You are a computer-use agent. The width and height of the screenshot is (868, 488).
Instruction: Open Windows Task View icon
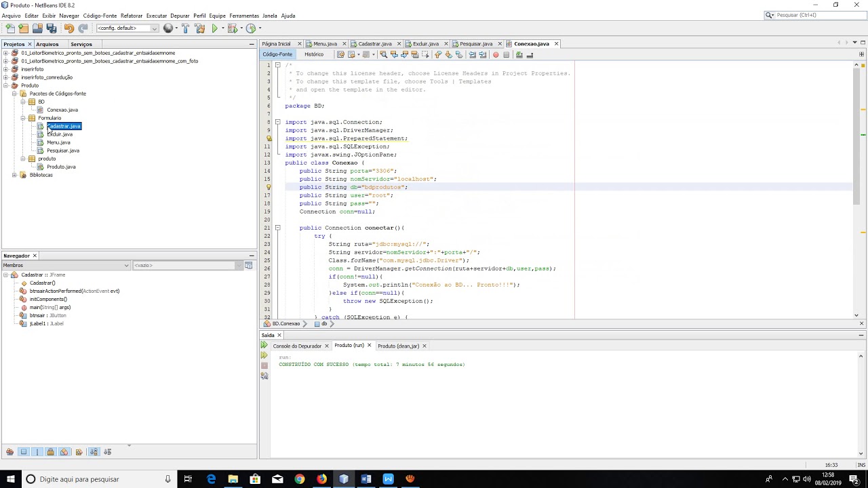188,479
